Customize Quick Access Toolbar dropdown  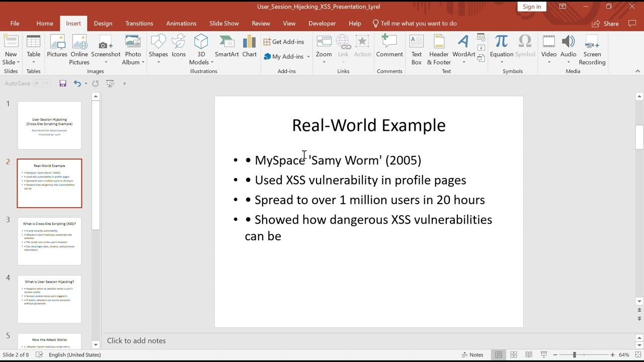tap(124, 83)
